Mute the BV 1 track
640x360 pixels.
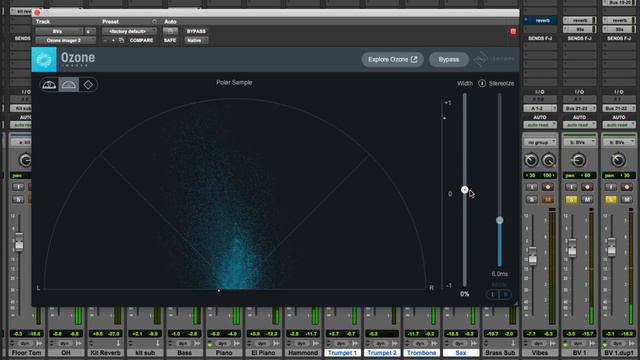(x=587, y=199)
